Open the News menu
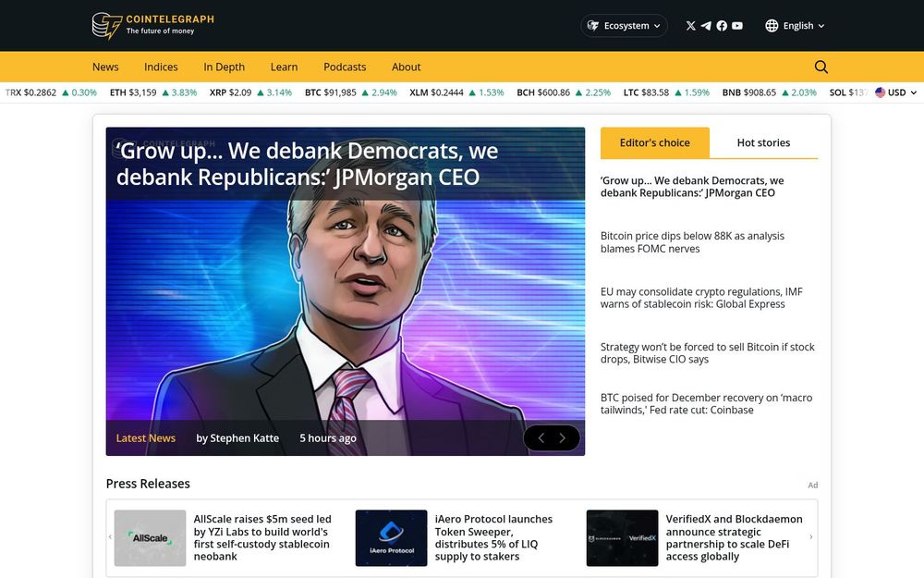This screenshot has width=924, height=578. [x=105, y=67]
